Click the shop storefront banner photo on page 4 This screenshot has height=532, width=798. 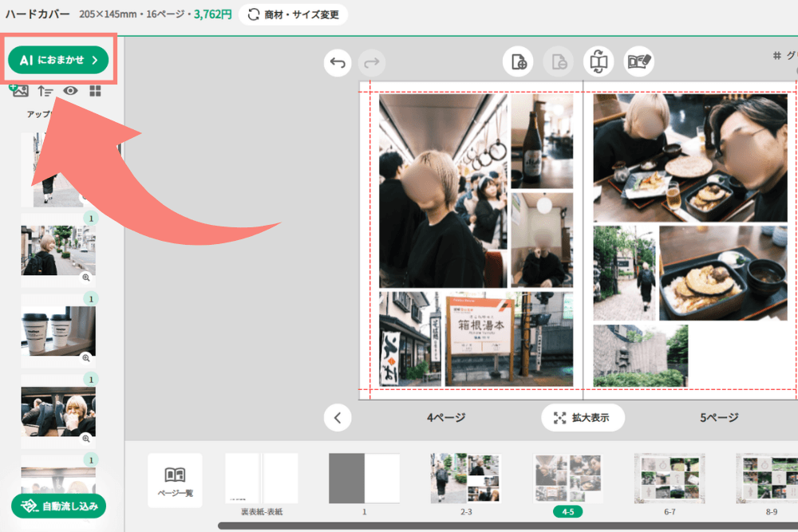(x=409, y=339)
